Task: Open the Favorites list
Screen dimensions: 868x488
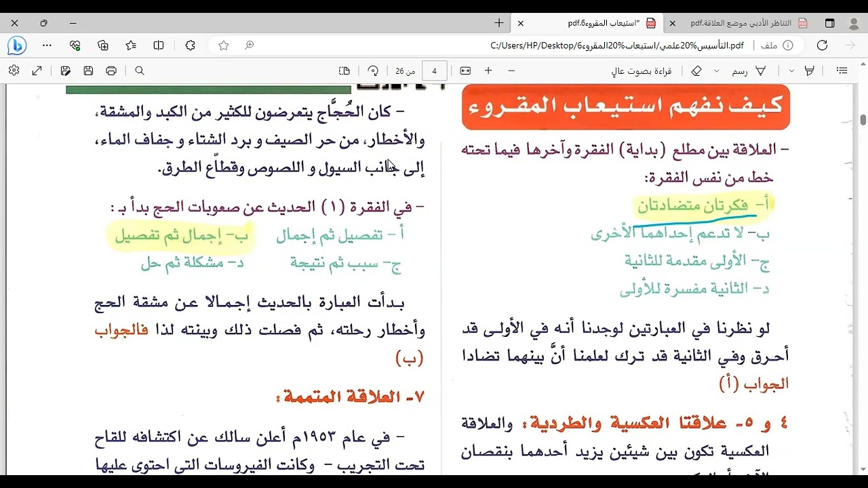Action: click(x=131, y=45)
